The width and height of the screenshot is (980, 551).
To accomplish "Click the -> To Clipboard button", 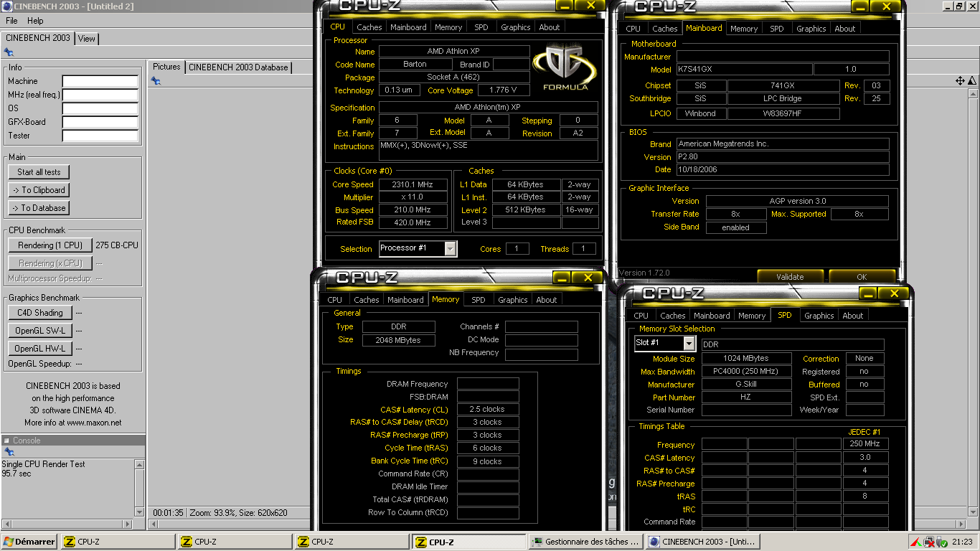I will coord(39,190).
